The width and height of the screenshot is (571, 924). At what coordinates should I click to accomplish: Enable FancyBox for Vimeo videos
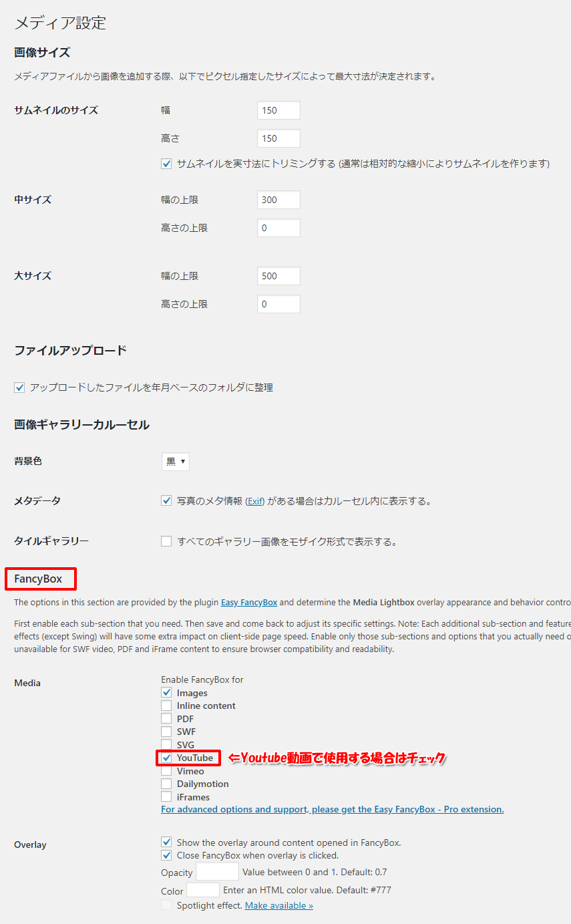point(166,770)
